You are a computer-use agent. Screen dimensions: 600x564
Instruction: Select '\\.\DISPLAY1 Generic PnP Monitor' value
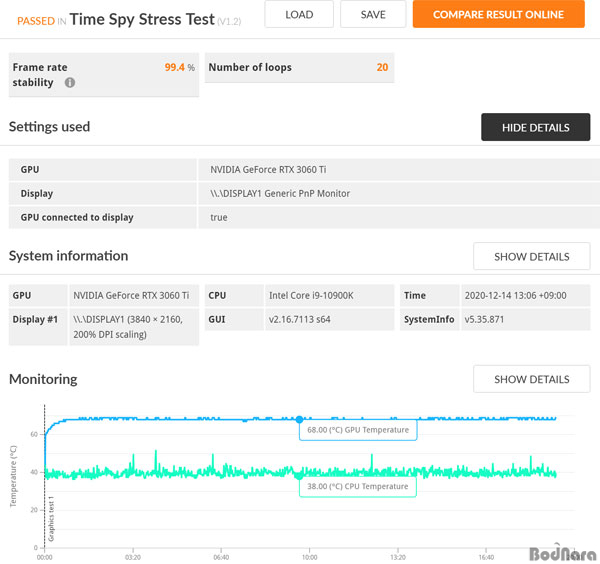pyautogui.click(x=280, y=193)
